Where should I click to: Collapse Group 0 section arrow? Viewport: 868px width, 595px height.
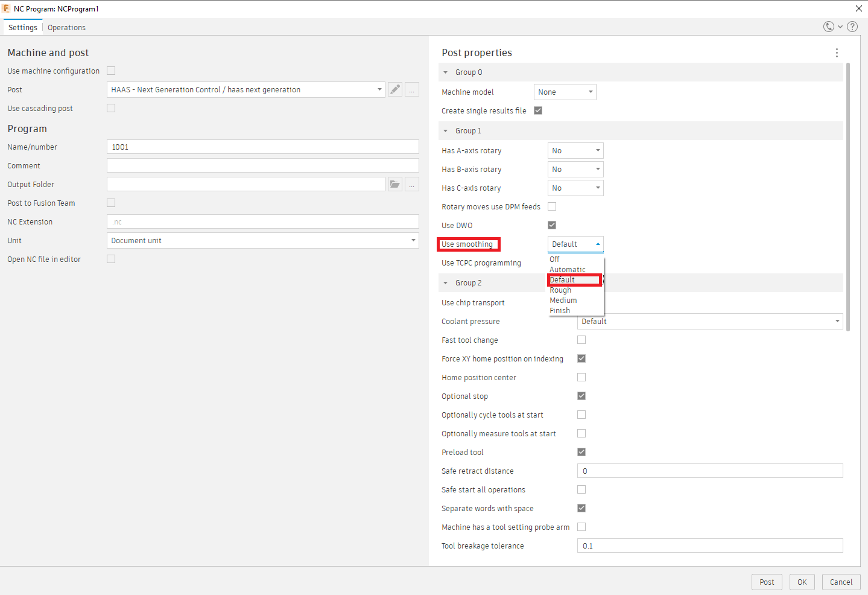point(446,72)
